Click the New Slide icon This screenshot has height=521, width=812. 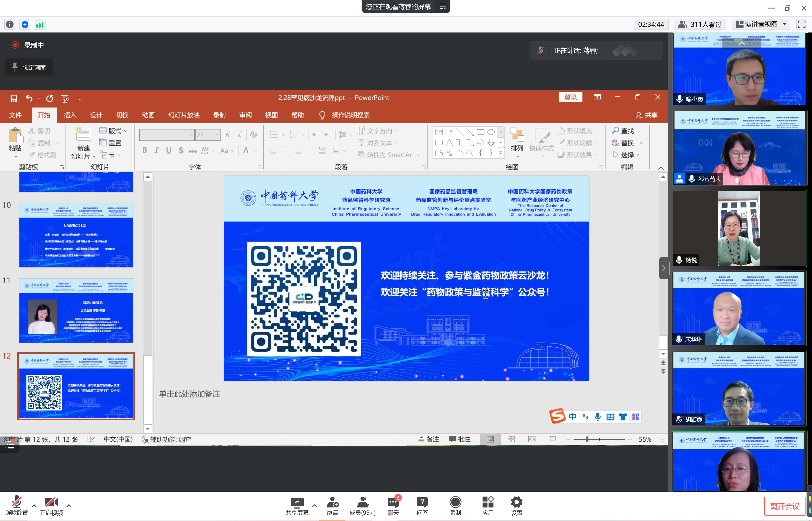tap(83, 134)
